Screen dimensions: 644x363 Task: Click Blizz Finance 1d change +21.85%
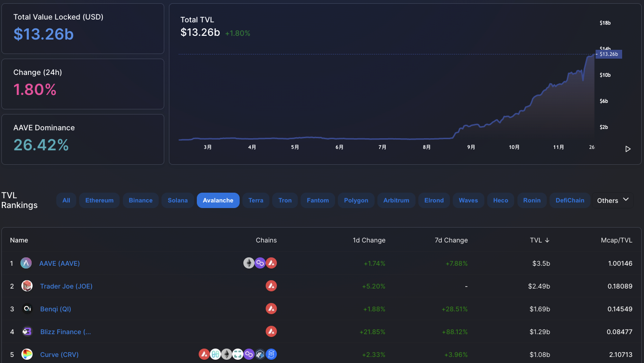(372, 332)
